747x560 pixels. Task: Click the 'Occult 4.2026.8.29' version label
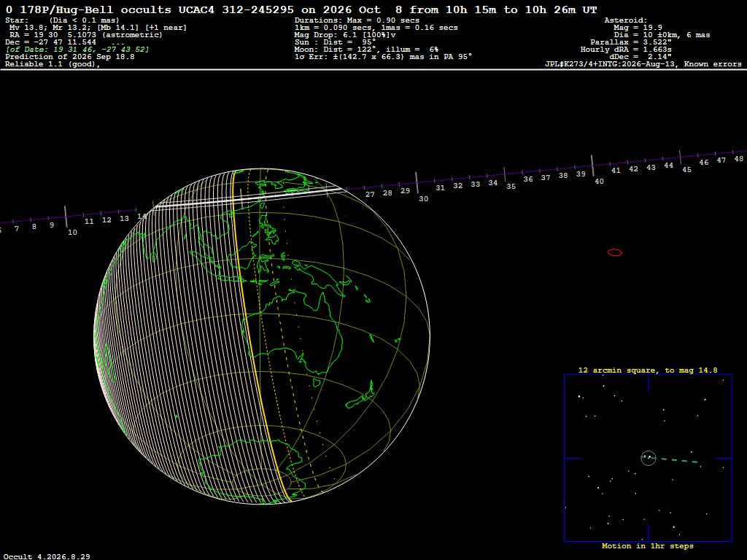(47, 556)
